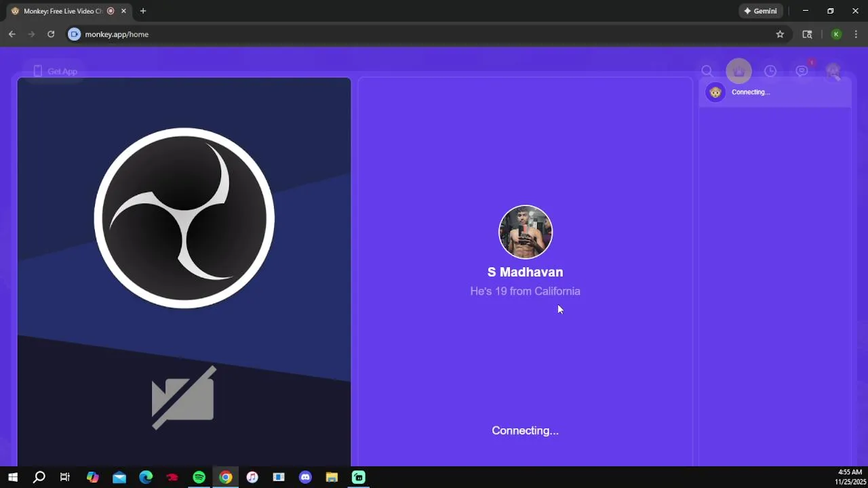The image size is (868, 488).
Task: Open Spotify from the taskbar
Action: (199, 477)
